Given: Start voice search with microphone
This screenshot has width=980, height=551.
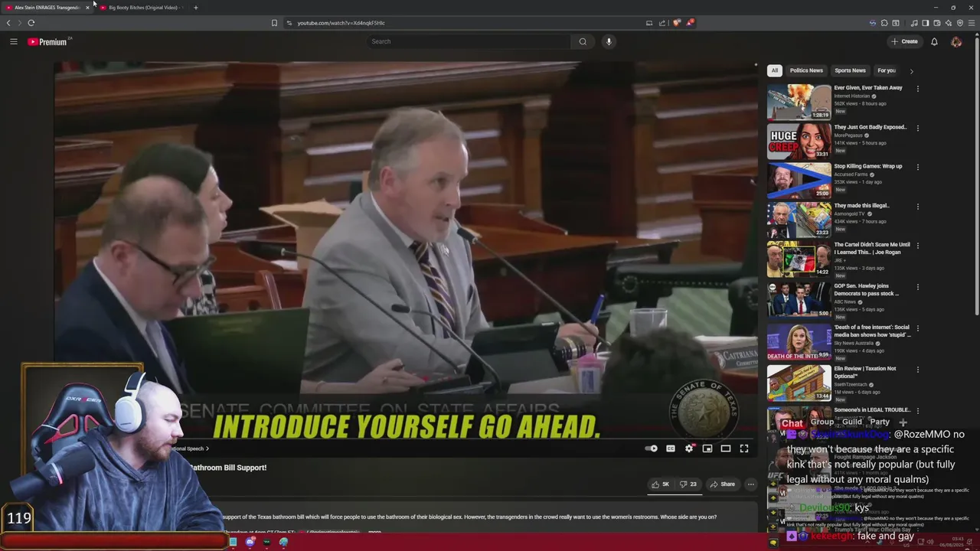Looking at the screenshot, I should (609, 41).
